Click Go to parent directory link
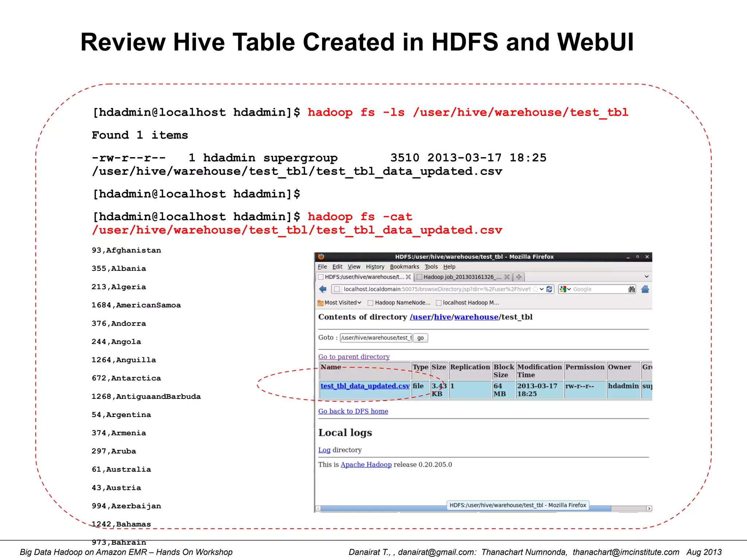 click(354, 357)
